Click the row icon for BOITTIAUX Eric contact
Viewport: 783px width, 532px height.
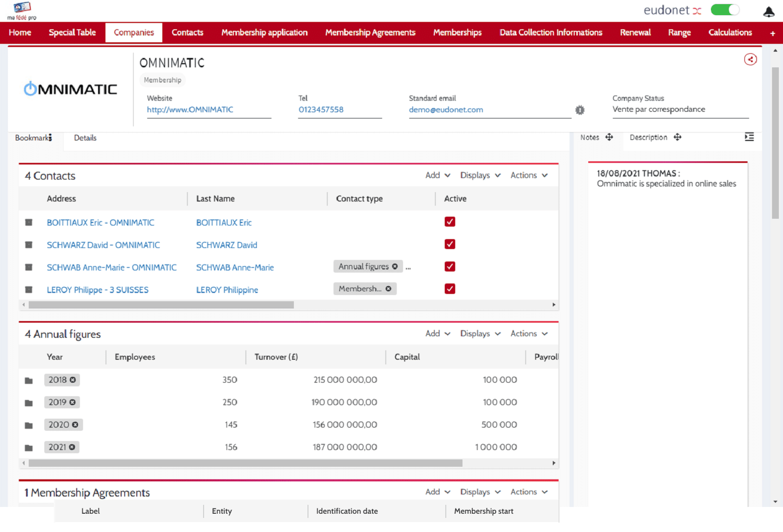click(29, 222)
